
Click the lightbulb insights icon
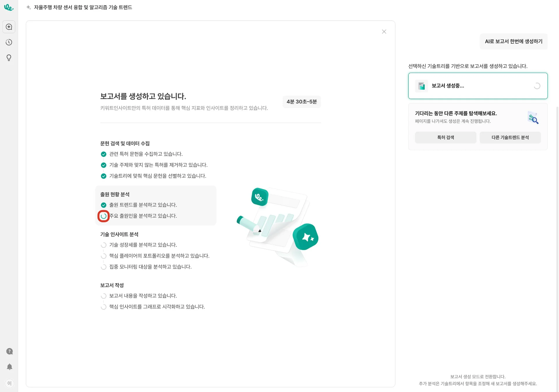pos(9,58)
